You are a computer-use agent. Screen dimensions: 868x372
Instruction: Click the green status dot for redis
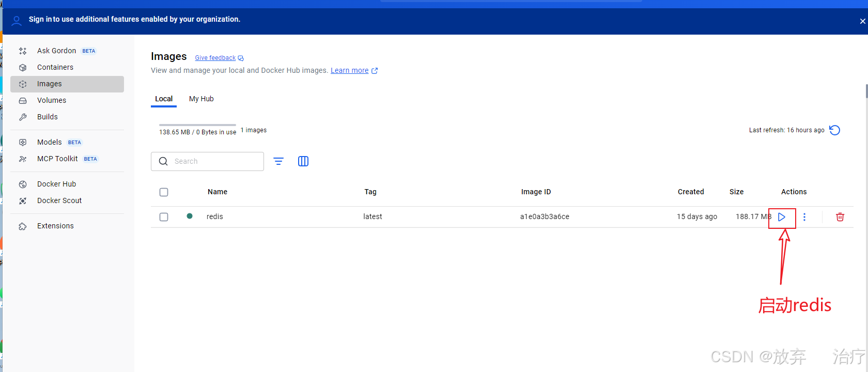pos(190,216)
